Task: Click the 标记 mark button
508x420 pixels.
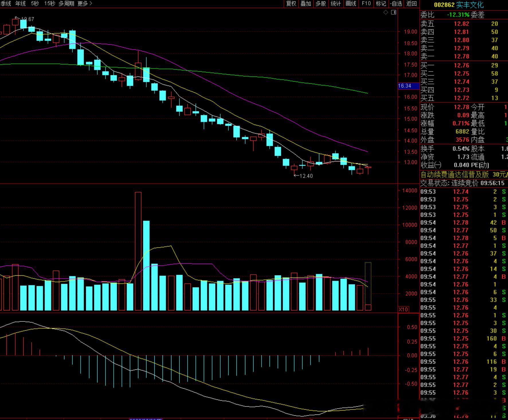Action: tap(381, 3)
